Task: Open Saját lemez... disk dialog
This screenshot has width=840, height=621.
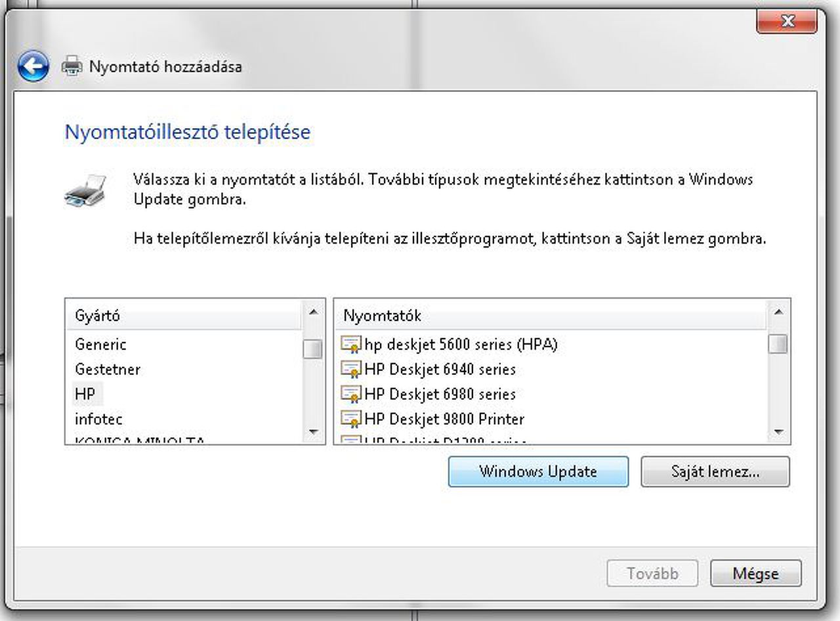Action: (715, 471)
